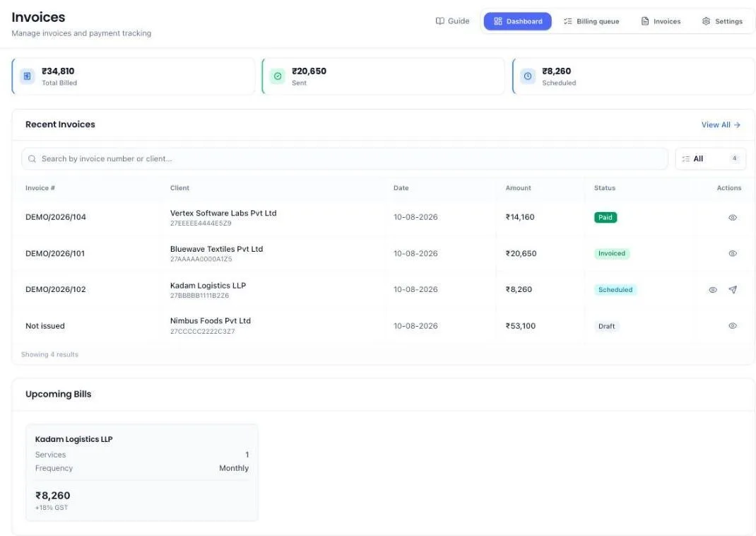
Task: Click the ₹53,100 amount cell
Action: point(520,326)
